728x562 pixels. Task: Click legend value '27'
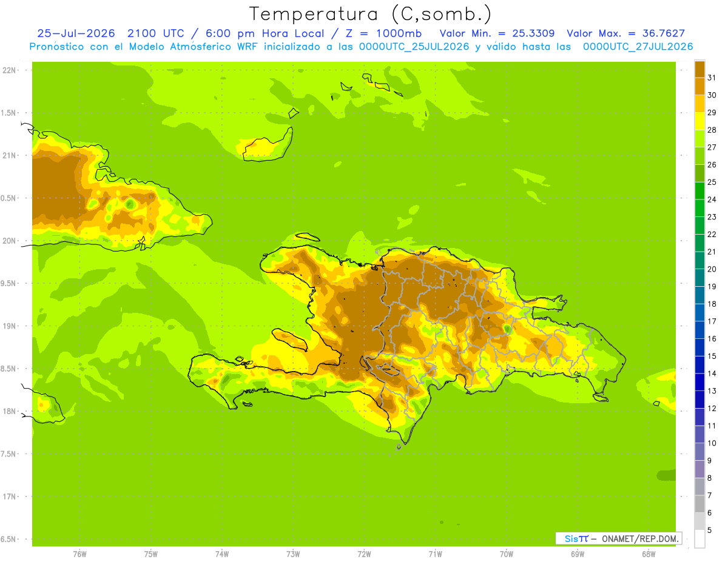pyautogui.click(x=712, y=147)
